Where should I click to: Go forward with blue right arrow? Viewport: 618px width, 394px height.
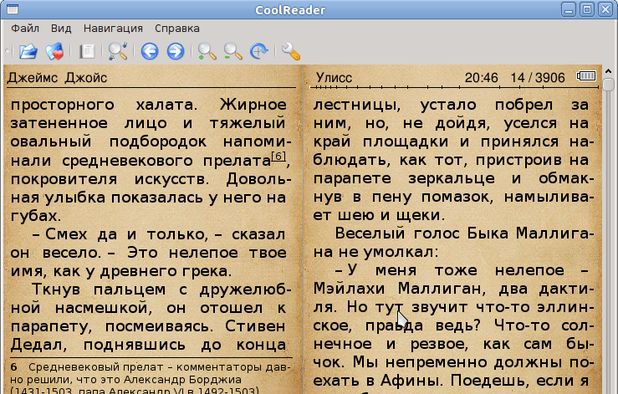tap(175, 51)
